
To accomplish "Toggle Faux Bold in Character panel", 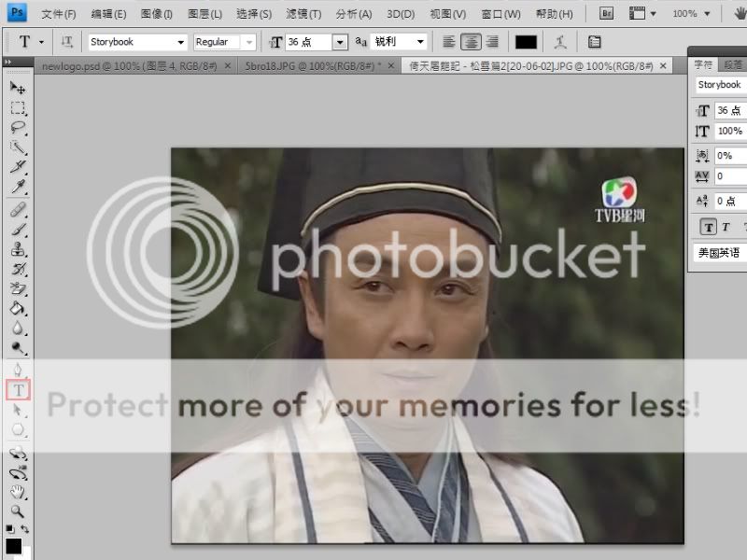I will (709, 227).
